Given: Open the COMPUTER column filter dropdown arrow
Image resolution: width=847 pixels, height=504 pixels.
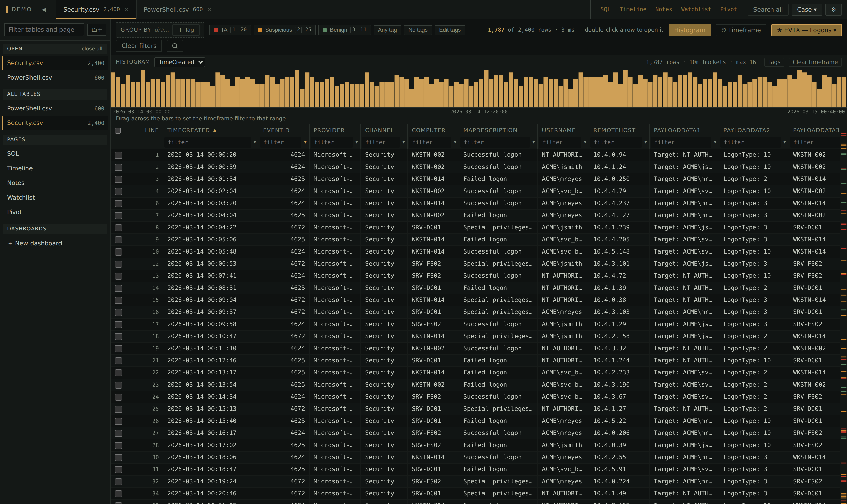Looking at the screenshot, I should point(455,142).
